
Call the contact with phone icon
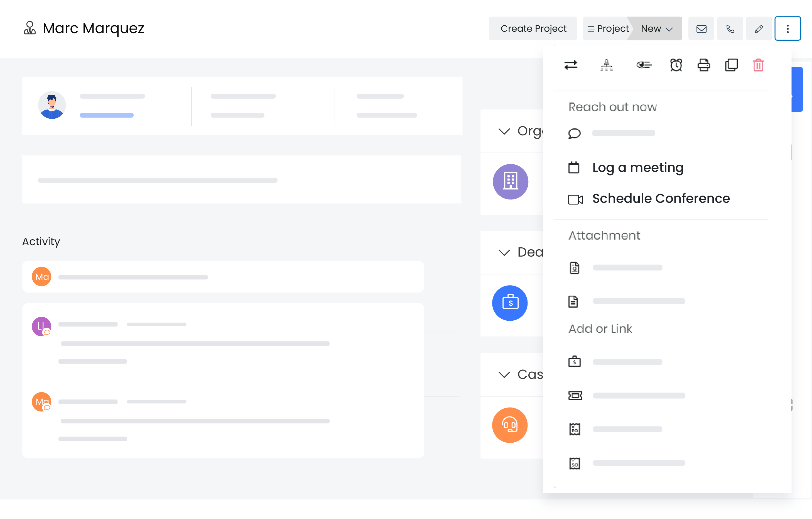pyautogui.click(x=730, y=29)
